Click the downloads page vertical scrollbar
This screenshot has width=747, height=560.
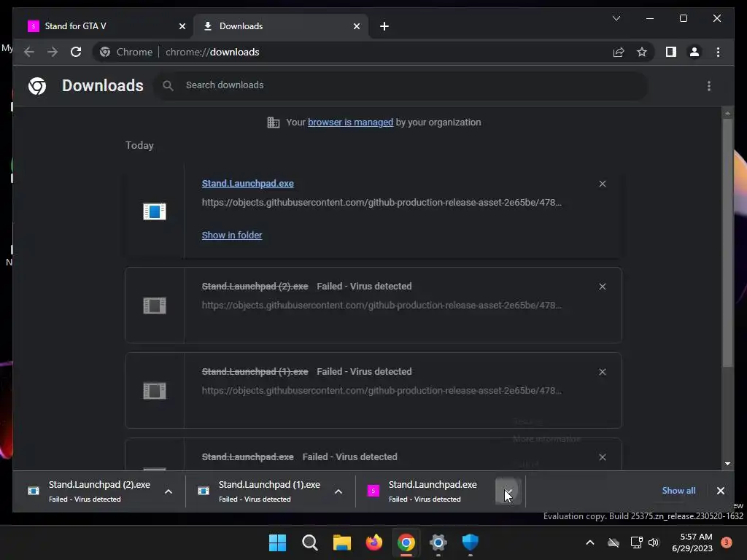[x=727, y=243]
